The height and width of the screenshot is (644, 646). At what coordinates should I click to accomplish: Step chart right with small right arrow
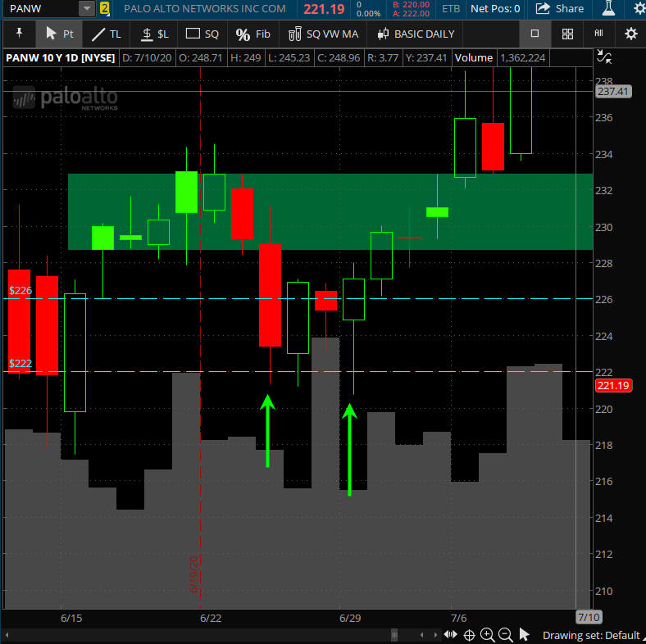coord(435,635)
